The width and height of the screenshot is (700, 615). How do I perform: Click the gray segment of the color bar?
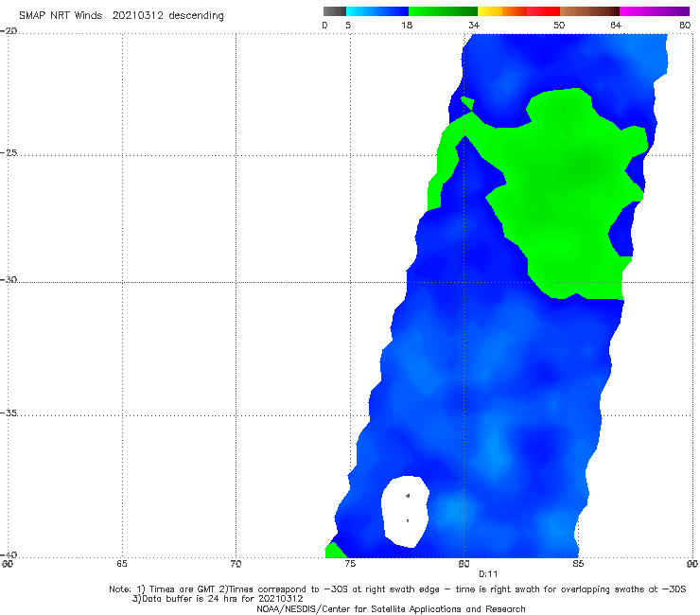click(335, 11)
